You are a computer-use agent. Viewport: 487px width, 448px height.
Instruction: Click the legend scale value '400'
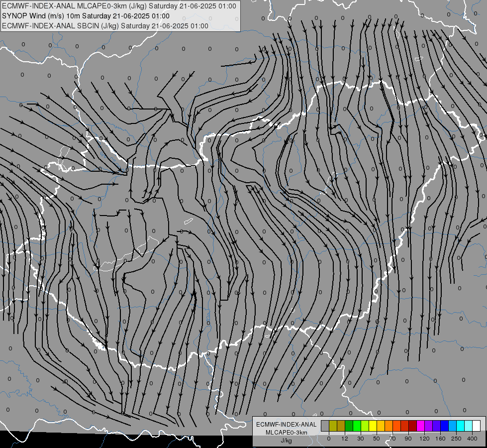click(x=472, y=439)
